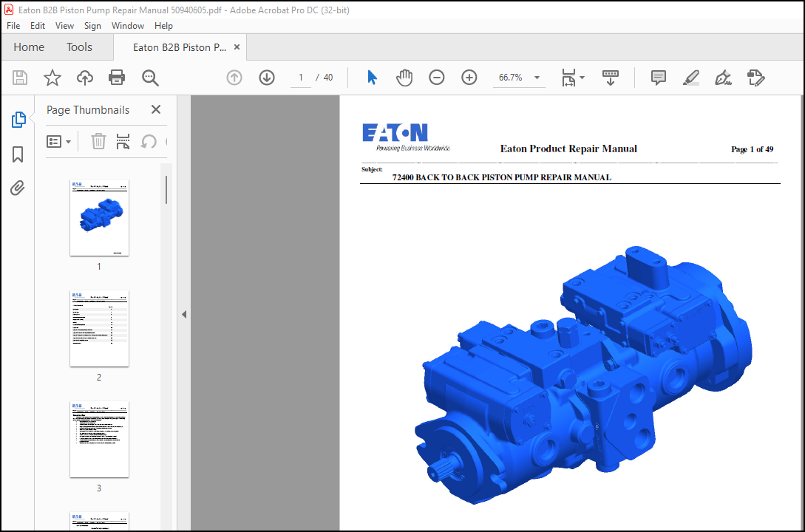This screenshot has width=805, height=532.
Task: Go to previous page arrow
Action: coord(234,78)
